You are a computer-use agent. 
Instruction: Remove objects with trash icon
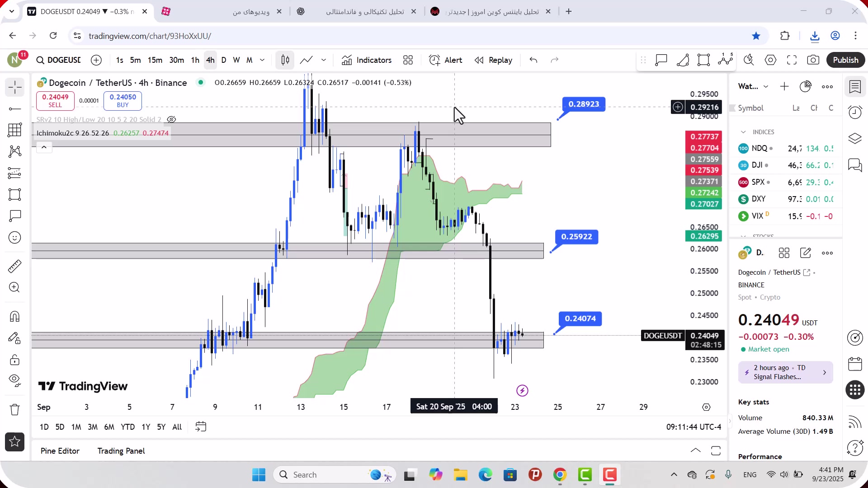[x=15, y=409]
